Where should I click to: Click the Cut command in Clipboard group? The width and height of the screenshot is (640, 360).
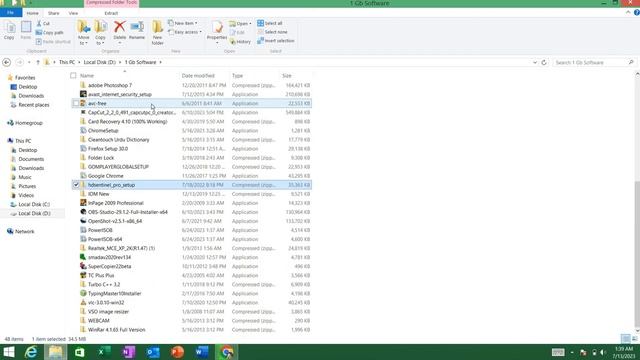coord(43,24)
